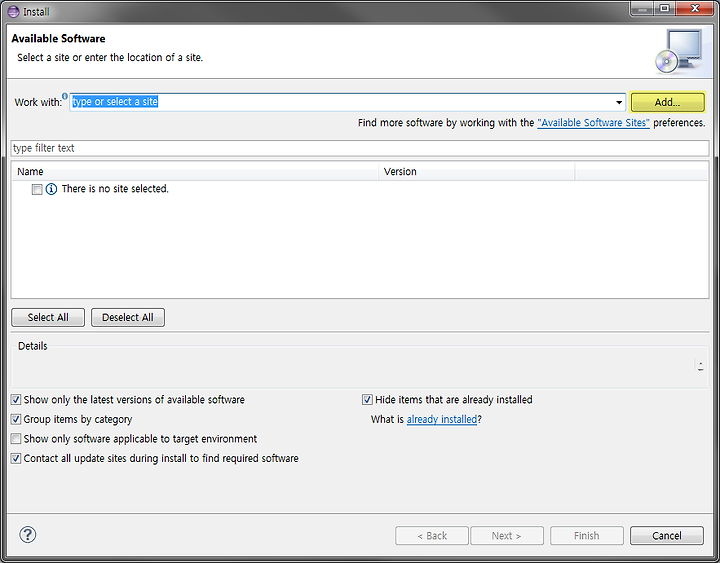Image resolution: width=720 pixels, height=563 pixels.
Task: Toggle Show only the latest versions checkbox
Action: 16,400
